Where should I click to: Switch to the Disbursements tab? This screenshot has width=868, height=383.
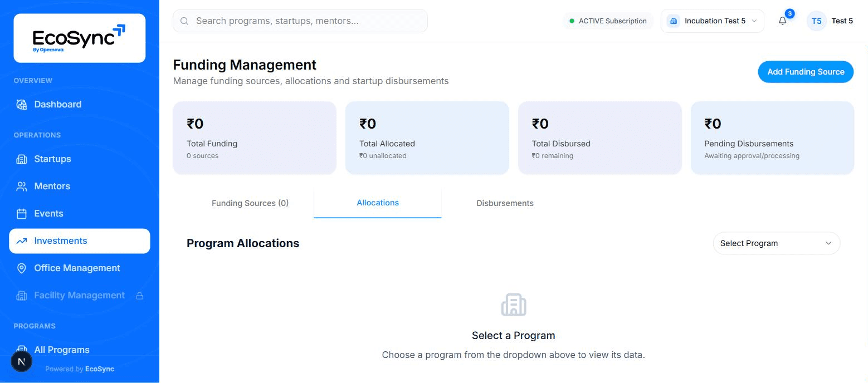(x=505, y=203)
